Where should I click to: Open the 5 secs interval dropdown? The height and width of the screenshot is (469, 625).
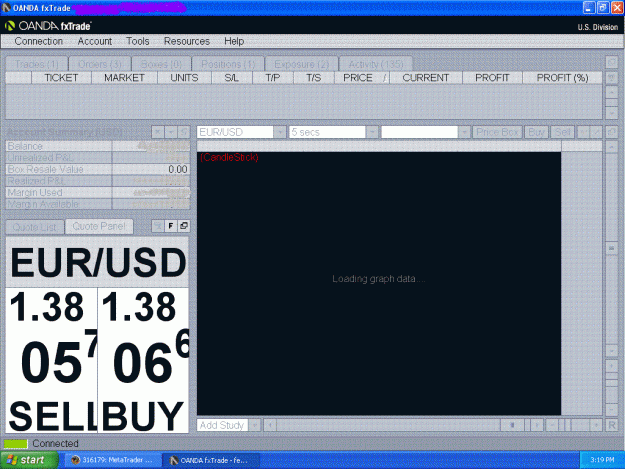(334, 132)
